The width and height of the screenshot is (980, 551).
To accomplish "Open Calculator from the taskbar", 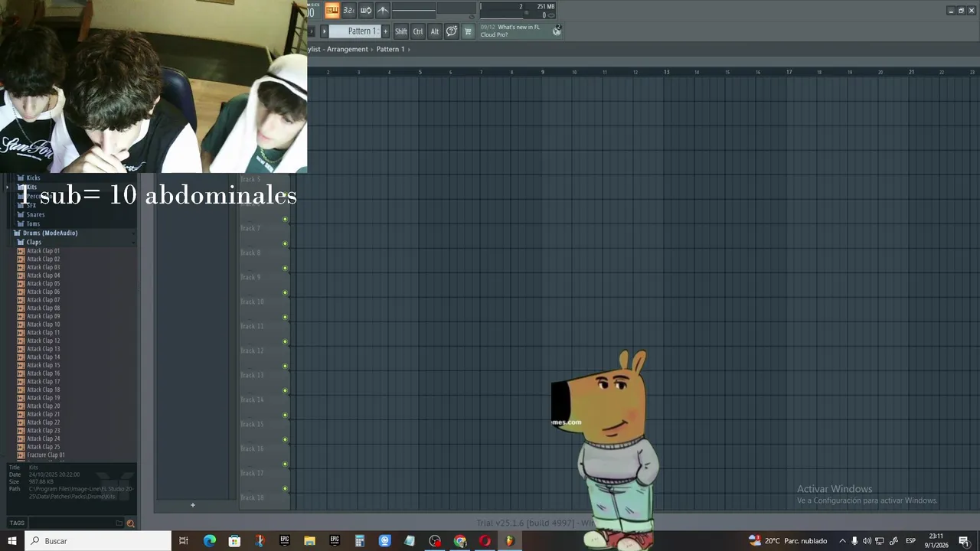I will pyautogui.click(x=359, y=541).
